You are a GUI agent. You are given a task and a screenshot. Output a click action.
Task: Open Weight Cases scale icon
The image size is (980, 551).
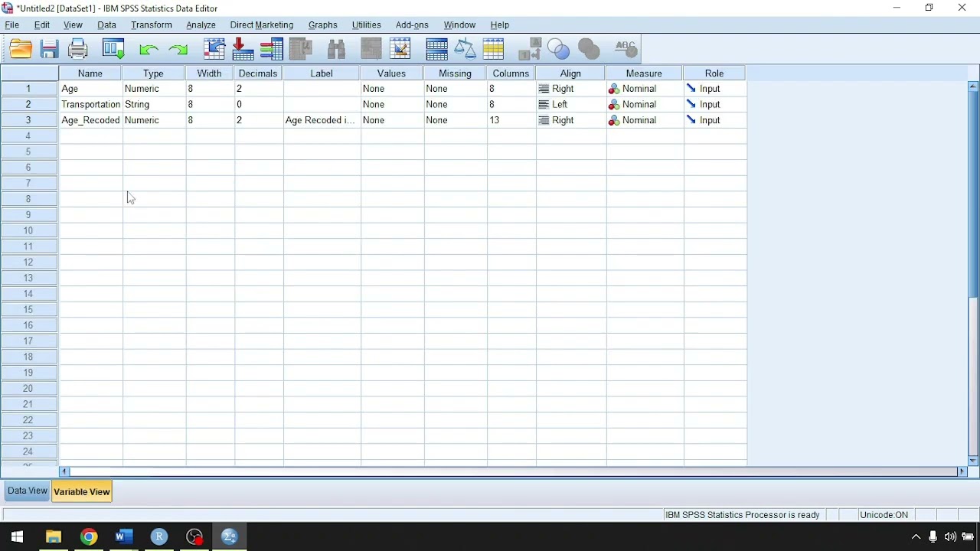465,50
